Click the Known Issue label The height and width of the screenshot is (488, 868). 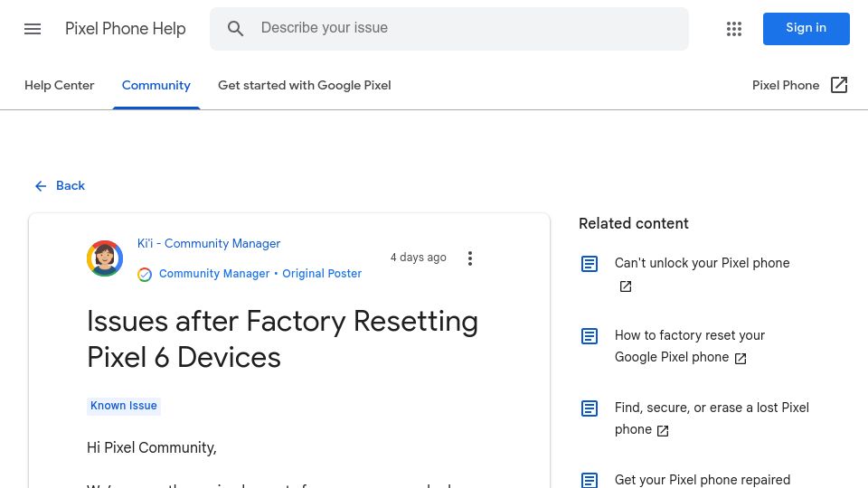pyautogui.click(x=124, y=406)
